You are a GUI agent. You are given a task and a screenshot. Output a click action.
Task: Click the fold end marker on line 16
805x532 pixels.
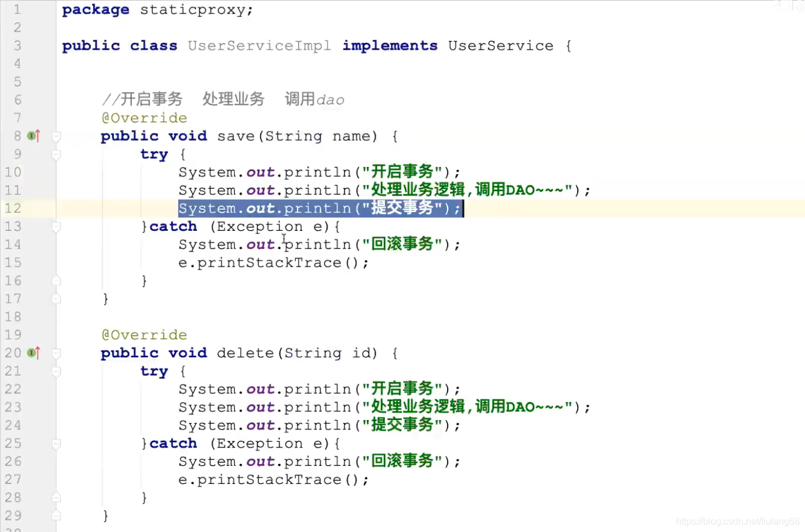pyautogui.click(x=56, y=281)
